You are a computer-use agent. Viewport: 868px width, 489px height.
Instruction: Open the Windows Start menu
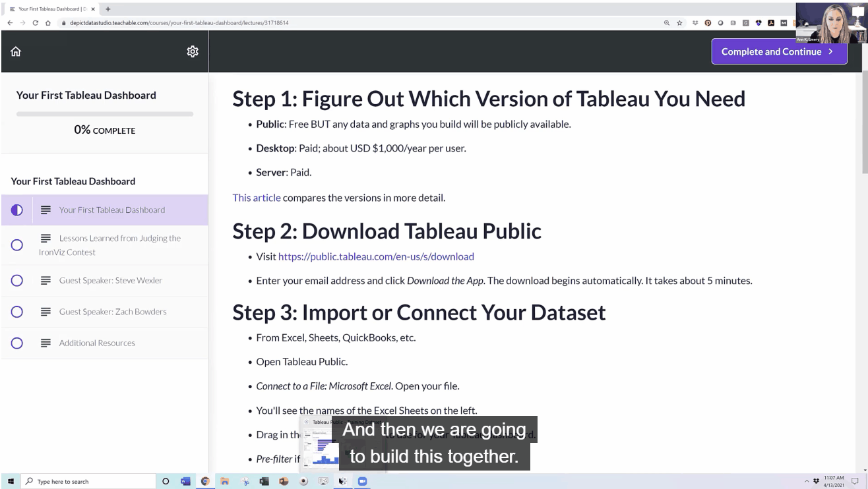point(11,481)
